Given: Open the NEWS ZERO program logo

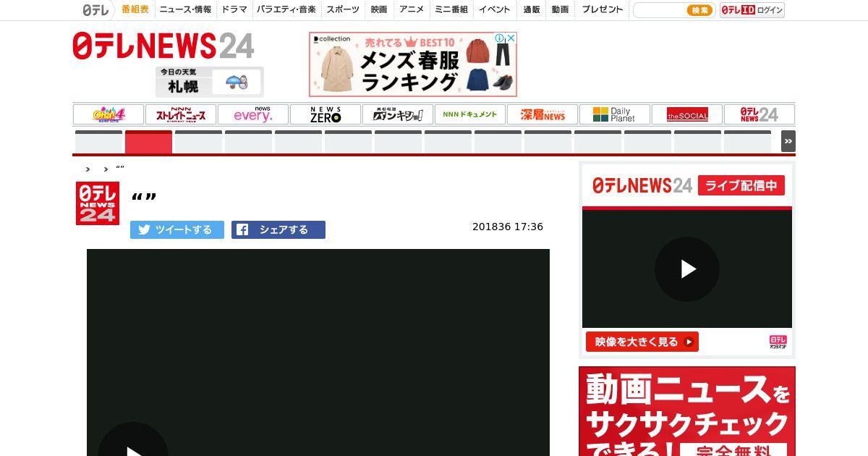Looking at the screenshot, I should (x=325, y=114).
